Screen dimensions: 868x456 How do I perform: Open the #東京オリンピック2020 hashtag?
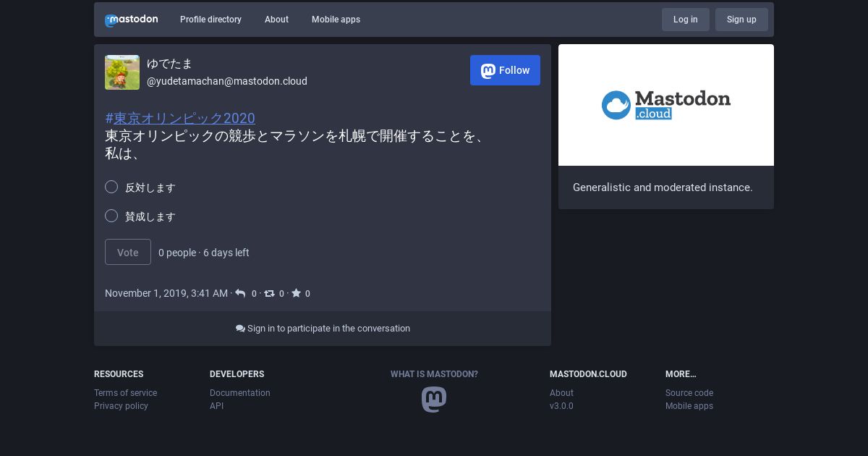(180, 118)
